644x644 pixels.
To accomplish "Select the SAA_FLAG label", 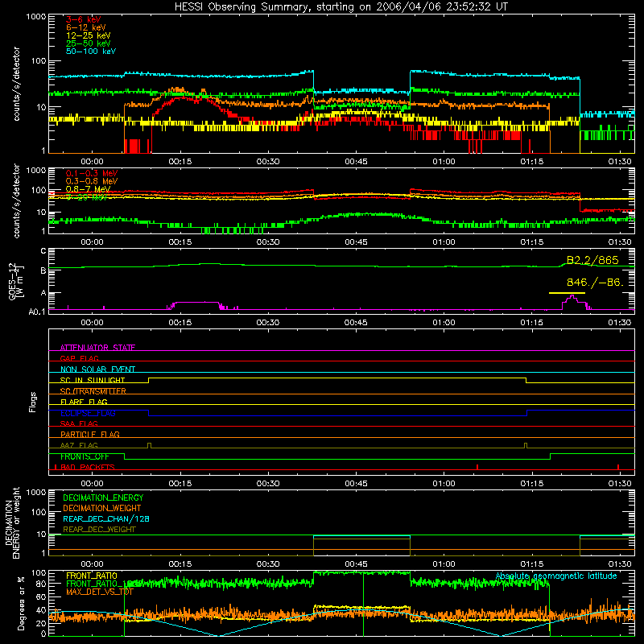I will pos(79,424).
